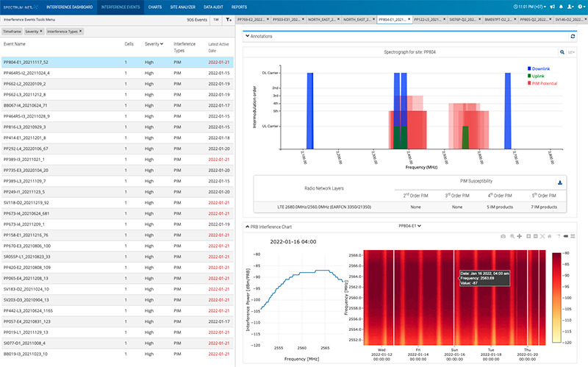Remove the Severity filter chip
Viewport: 588px width, 367px height.
click(41, 31)
